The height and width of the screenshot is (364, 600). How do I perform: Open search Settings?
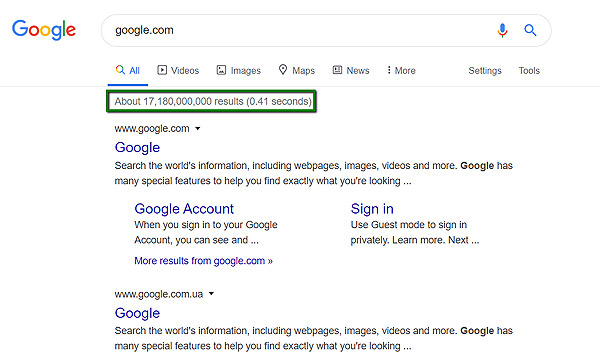[x=485, y=71]
